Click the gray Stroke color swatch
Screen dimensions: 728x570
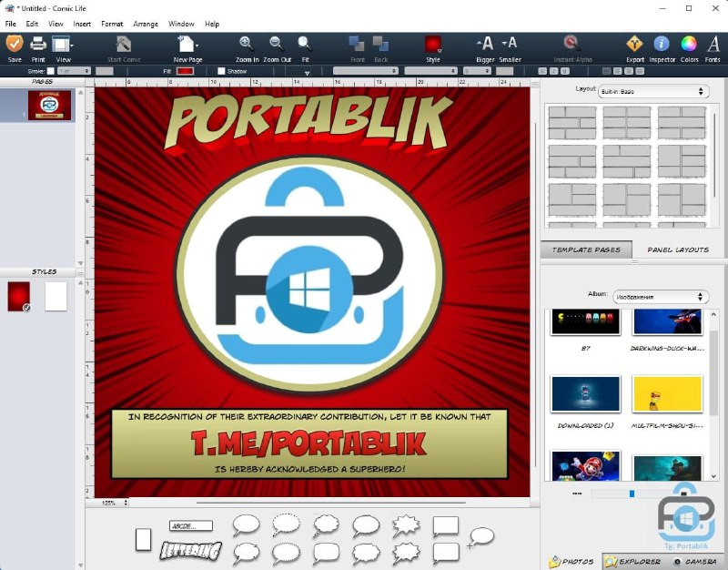(105, 71)
